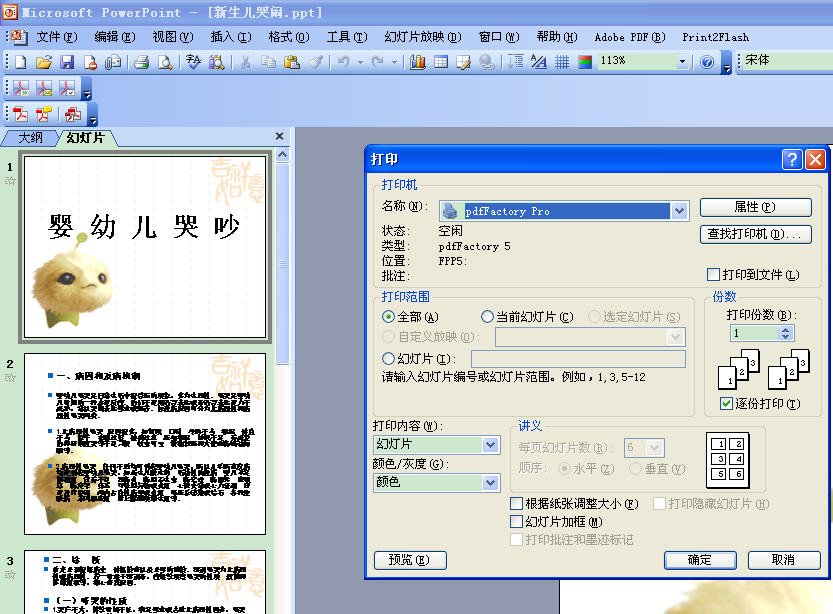Open print preview from the toolbar

point(164,62)
